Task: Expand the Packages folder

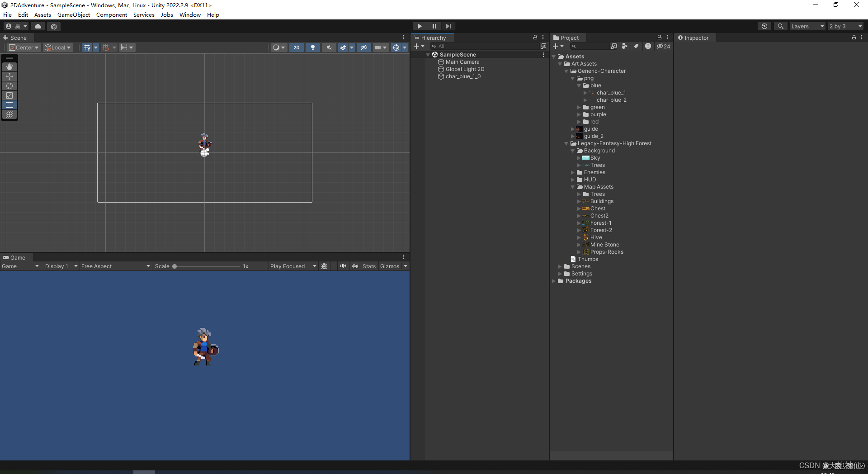Action: 553,281
